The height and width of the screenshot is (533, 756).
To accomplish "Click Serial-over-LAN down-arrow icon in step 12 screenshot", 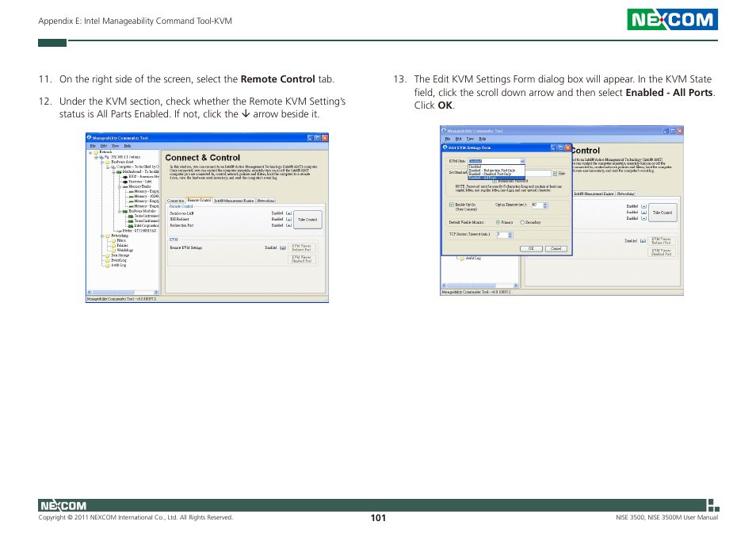I will click(x=288, y=213).
